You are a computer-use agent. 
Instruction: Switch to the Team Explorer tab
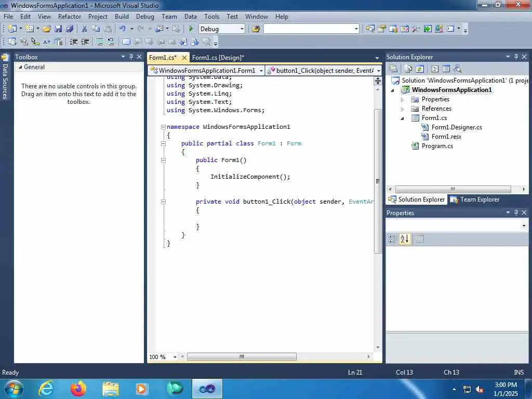click(475, 199)
